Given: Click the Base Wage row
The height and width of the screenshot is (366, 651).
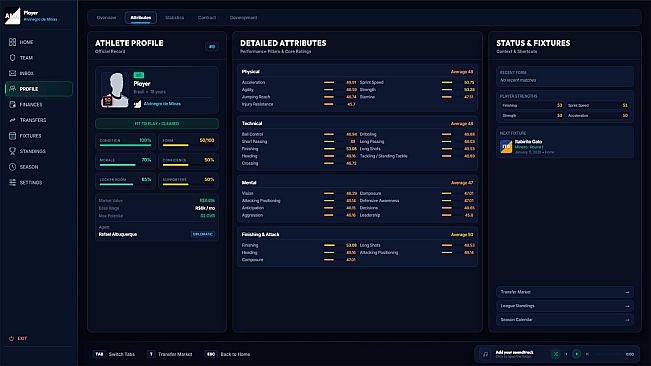Looking at the screenshot, I should (x=157, y=208).
